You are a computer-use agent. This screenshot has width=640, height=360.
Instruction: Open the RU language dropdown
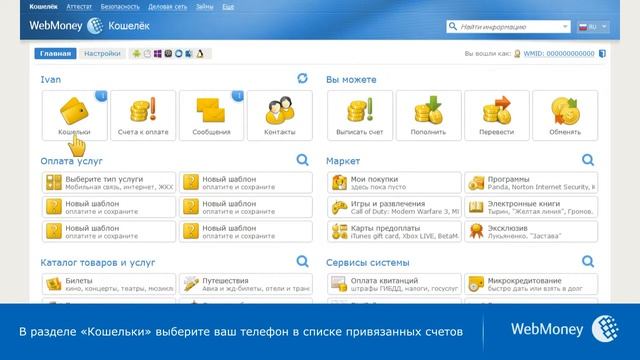593,27
